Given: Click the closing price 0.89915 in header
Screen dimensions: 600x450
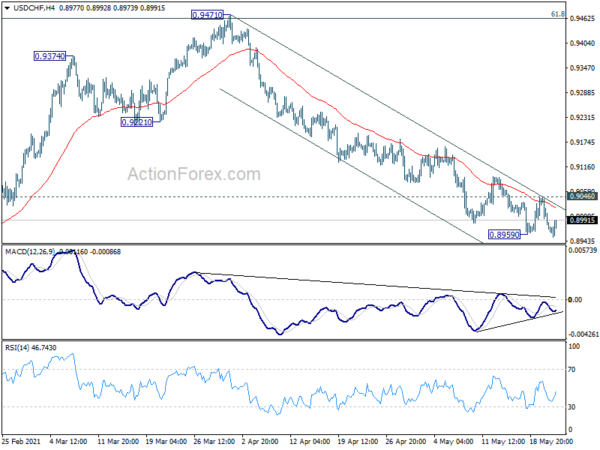Looking at the screenshot, I should pos(151,8).
